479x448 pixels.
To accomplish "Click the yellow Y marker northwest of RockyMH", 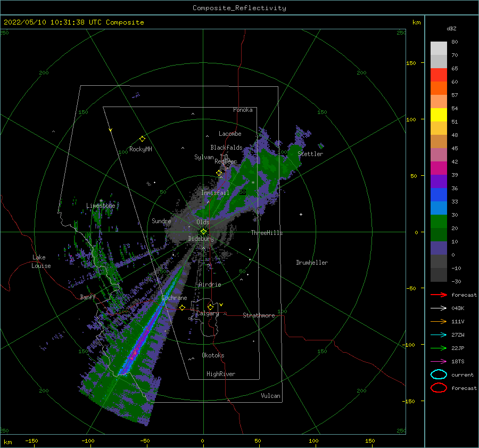I will point(111,130).
